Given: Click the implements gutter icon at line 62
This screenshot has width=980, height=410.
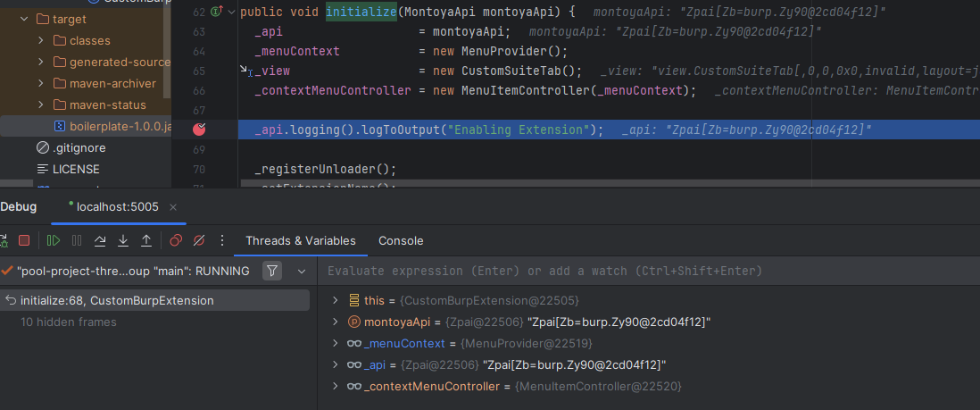Looking at the screenshot, I should (x=217, y=12).
